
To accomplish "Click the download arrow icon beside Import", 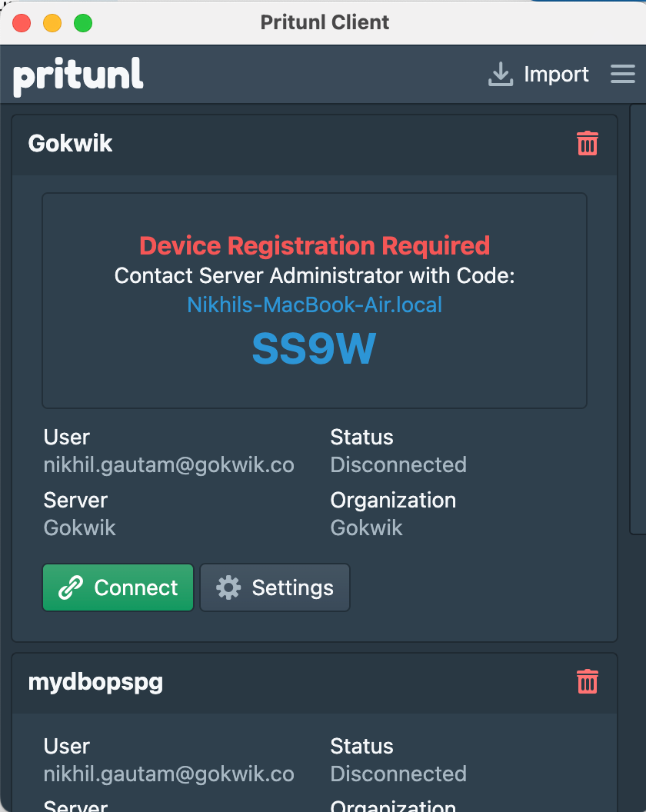I will point(501,75).
